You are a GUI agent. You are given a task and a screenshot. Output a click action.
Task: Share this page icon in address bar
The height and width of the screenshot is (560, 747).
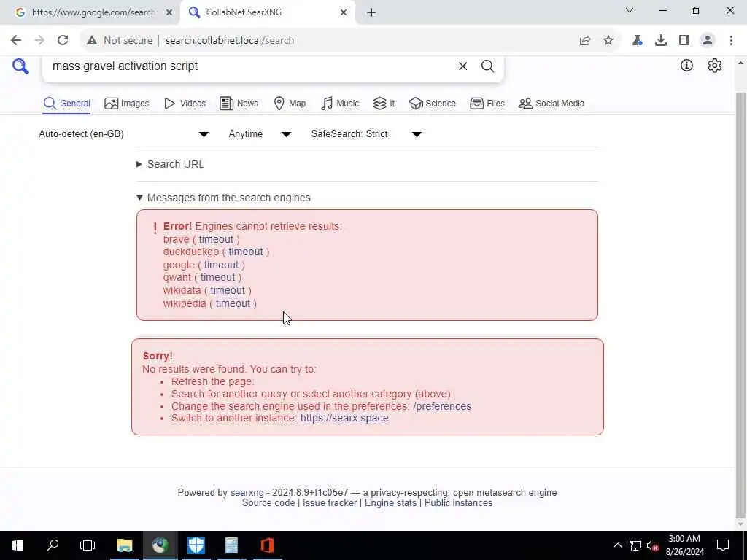click(585, 41)
